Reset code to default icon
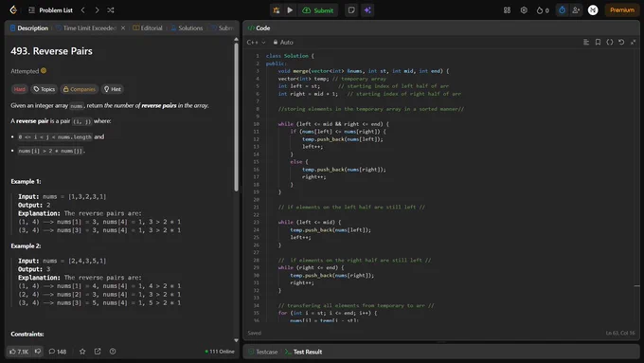Viewport: 644px width, 363px height. tap(621, 42)
